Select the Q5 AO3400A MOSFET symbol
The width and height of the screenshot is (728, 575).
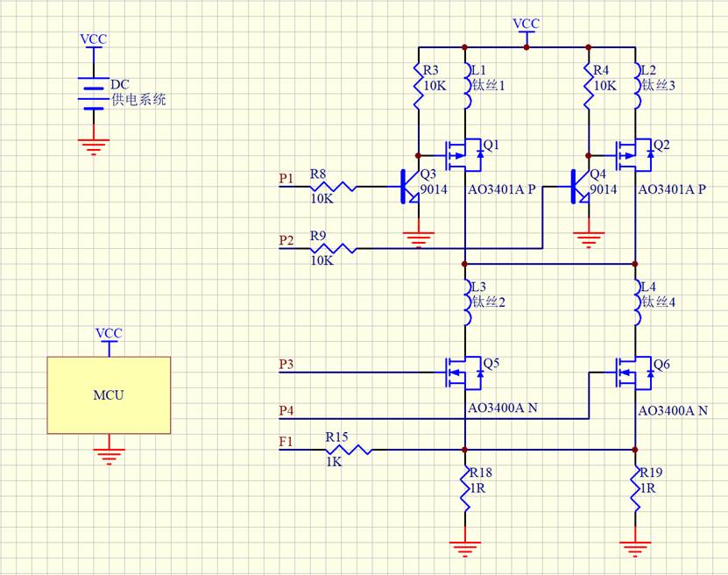point(463,373)
